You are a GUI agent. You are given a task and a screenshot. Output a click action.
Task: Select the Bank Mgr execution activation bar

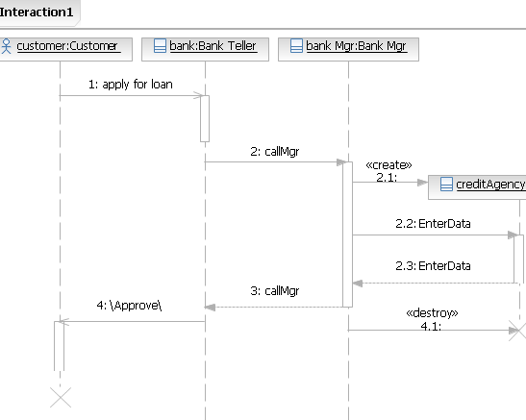pos(347,235)
